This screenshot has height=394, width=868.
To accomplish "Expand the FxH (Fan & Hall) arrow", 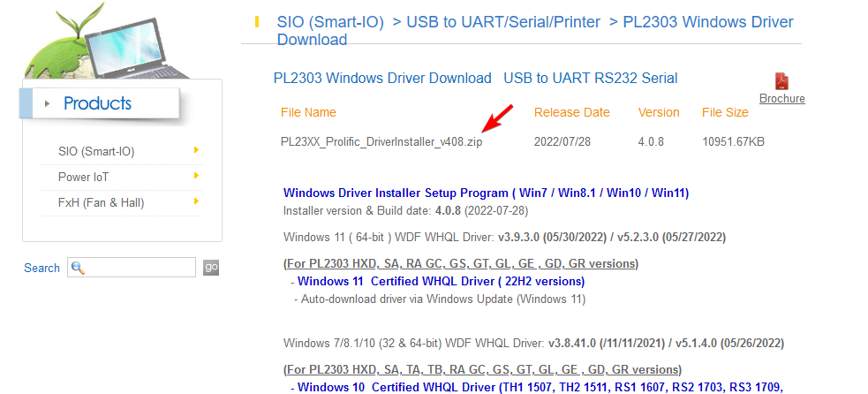I will 195,202.
